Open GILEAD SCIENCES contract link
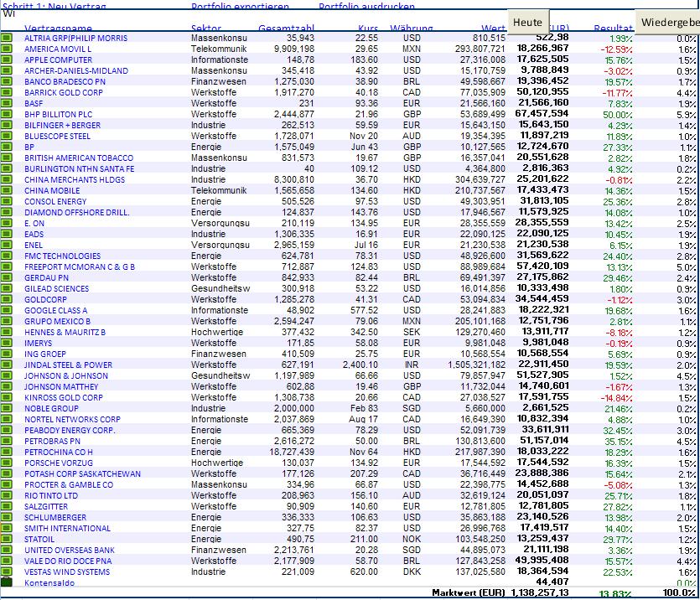 (x=57, y=288)
